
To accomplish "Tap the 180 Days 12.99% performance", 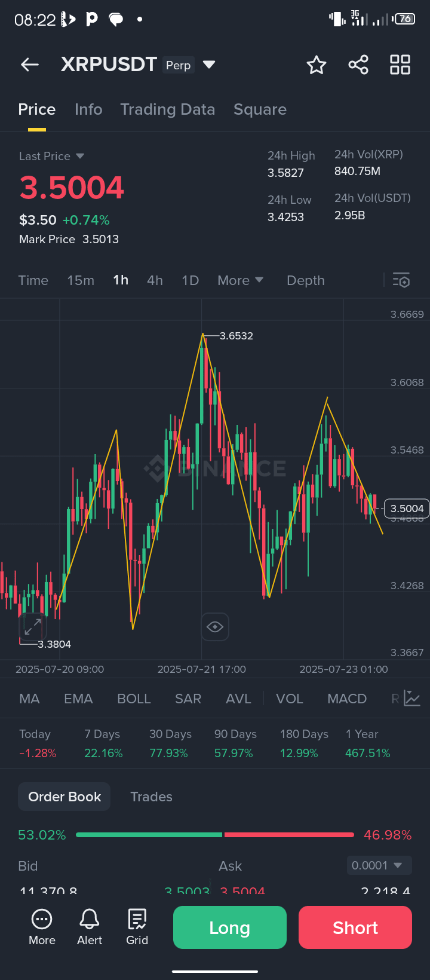I will pyautogui.click(x=304, y=743).
